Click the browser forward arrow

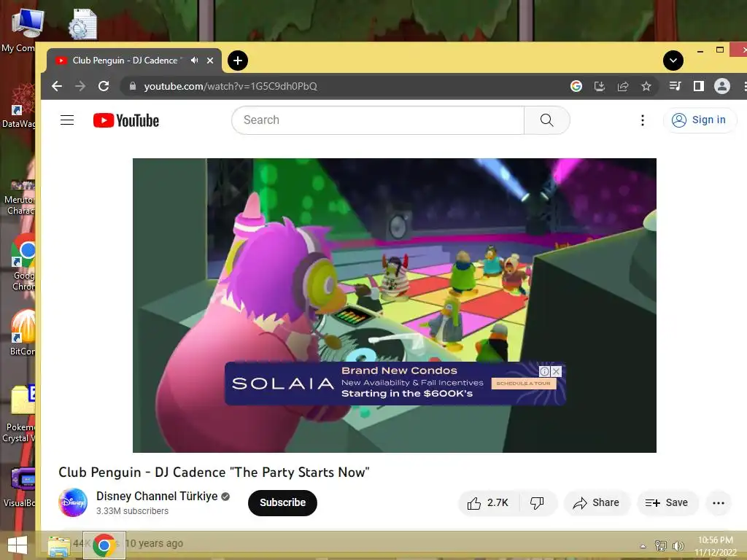pos(80,86)
